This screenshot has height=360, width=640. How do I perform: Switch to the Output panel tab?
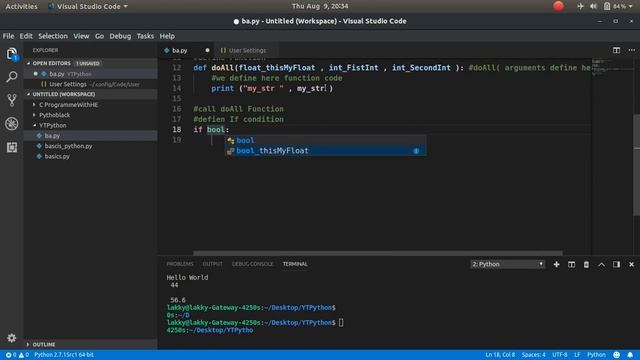click(x=212, y=264)
